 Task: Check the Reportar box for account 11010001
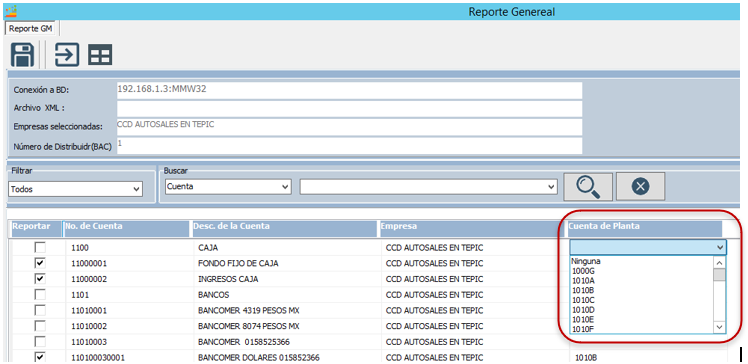[41, 311]
